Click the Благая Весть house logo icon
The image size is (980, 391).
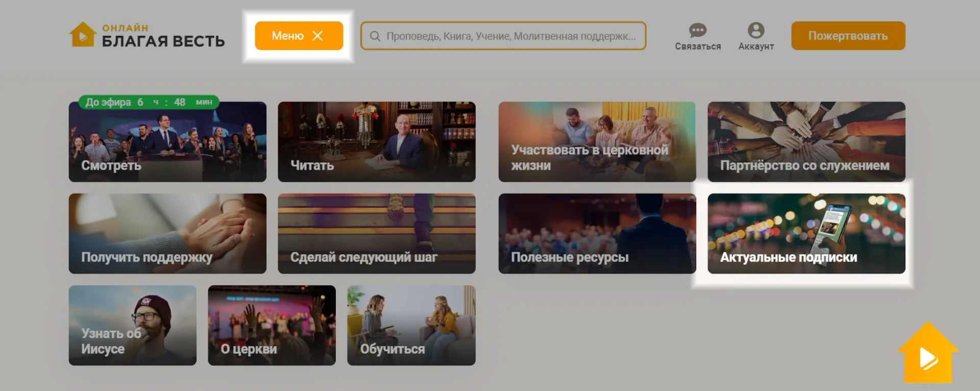[82, 35]
